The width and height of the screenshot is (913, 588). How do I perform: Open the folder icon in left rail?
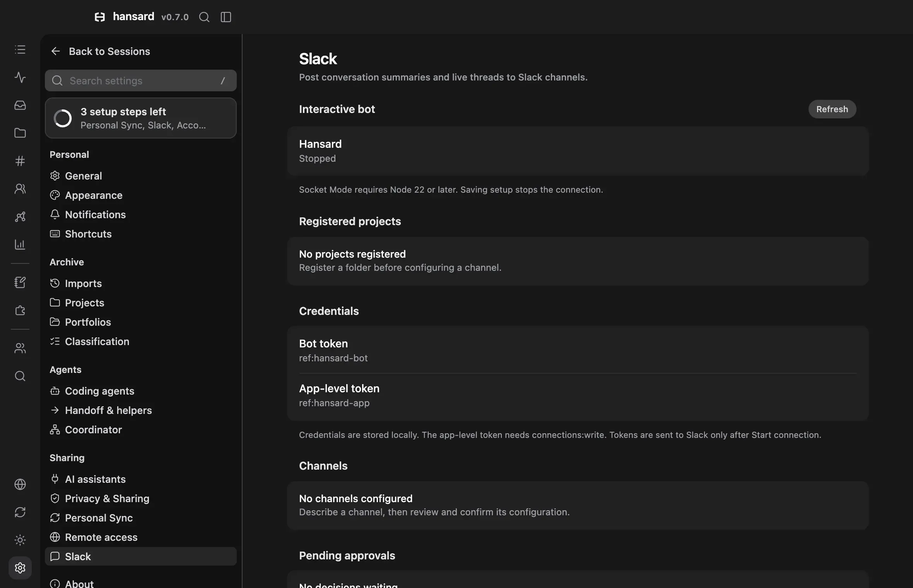(x=20, y=133)
